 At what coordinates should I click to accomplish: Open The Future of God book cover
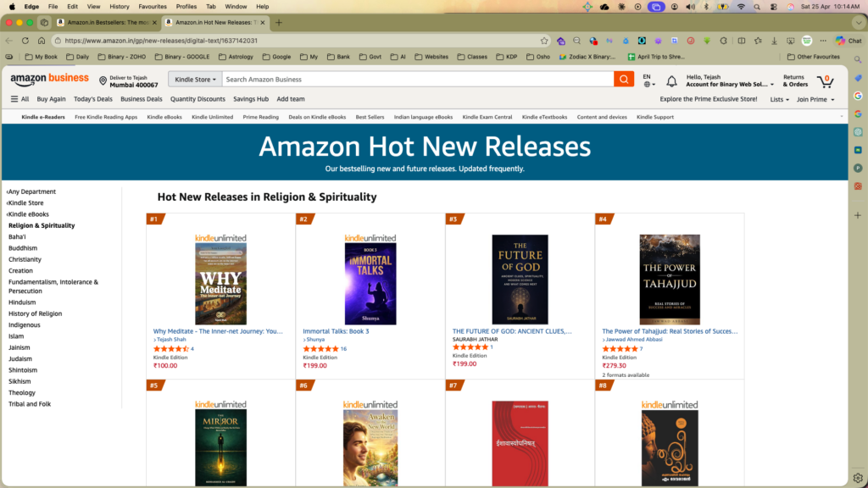(520, 280)
